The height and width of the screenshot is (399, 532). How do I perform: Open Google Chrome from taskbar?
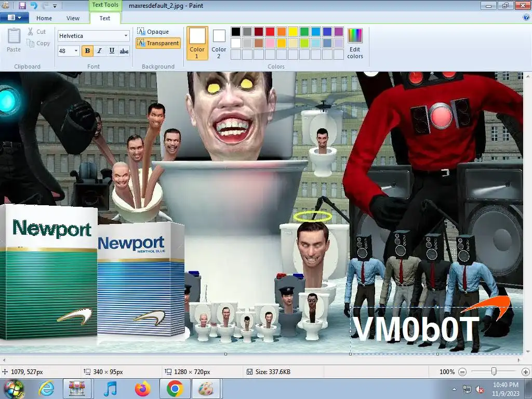(x=175, y=389)
